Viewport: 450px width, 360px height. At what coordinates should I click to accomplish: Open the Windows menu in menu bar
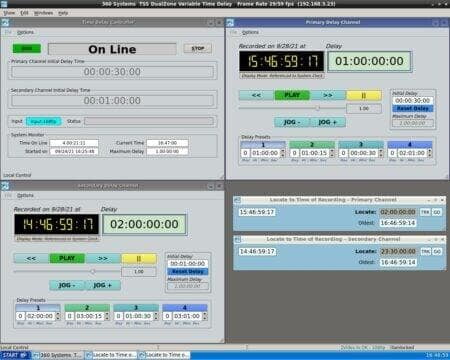[x=43, y=13]
